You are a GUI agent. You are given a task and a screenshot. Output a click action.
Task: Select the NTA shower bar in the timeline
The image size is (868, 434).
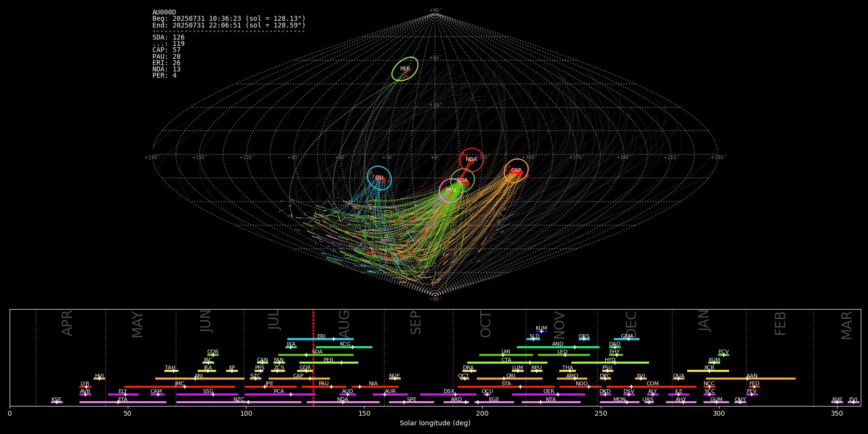(x=551, y=402)
